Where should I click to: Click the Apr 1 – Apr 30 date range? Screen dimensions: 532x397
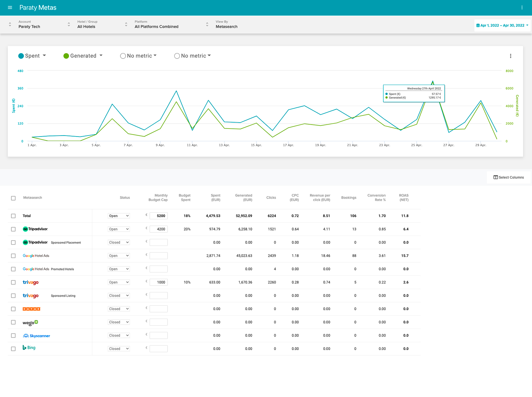pyautogui.click(x=502, y=25)
